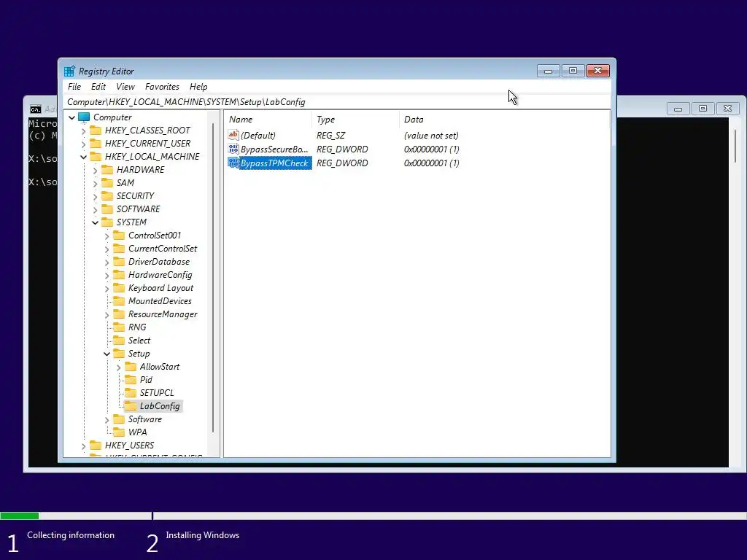Select the (Default) value name
The height and width of the screenshot is (560, 747).
(258, 135)
